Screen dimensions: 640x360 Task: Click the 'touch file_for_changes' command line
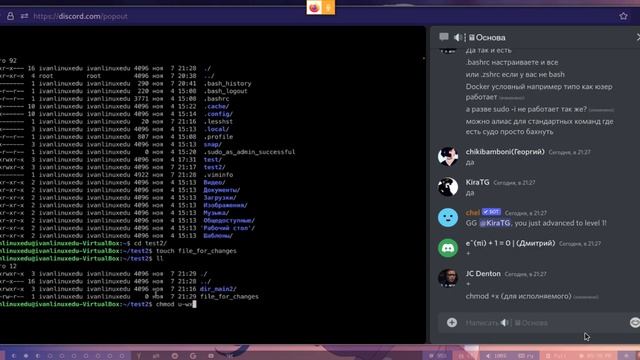pos(196,251)
